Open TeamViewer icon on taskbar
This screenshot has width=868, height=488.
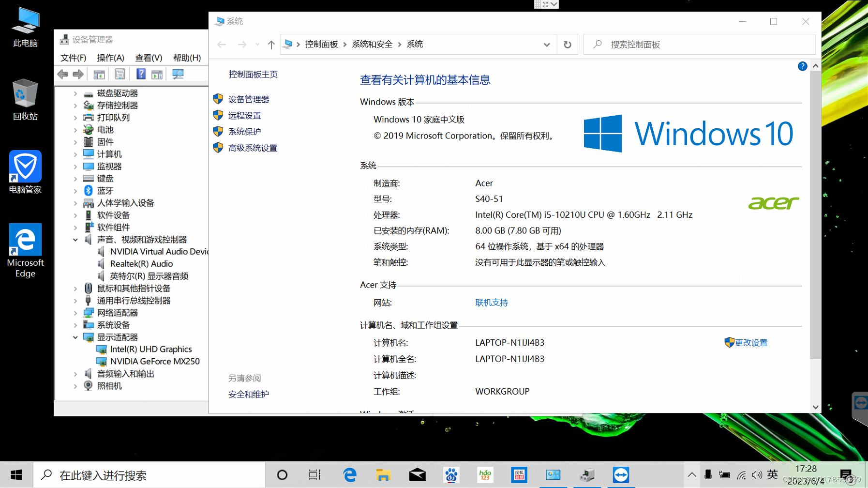(621, 475)
